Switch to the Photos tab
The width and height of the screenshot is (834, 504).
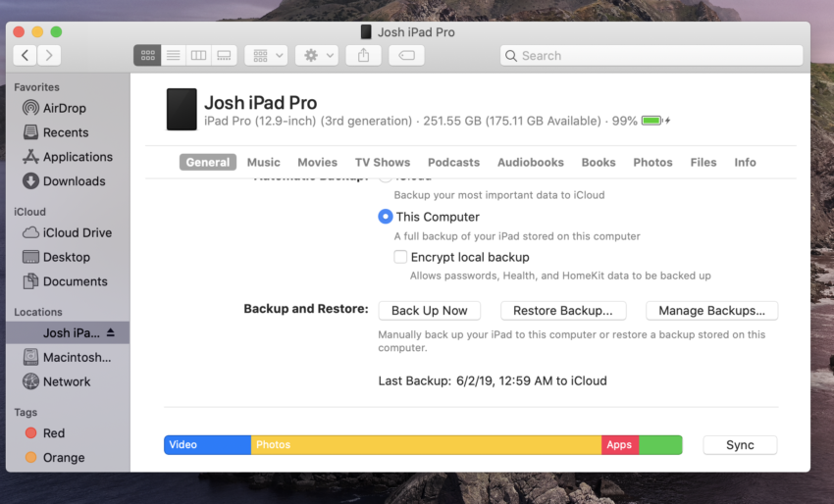tap(652, 162)
